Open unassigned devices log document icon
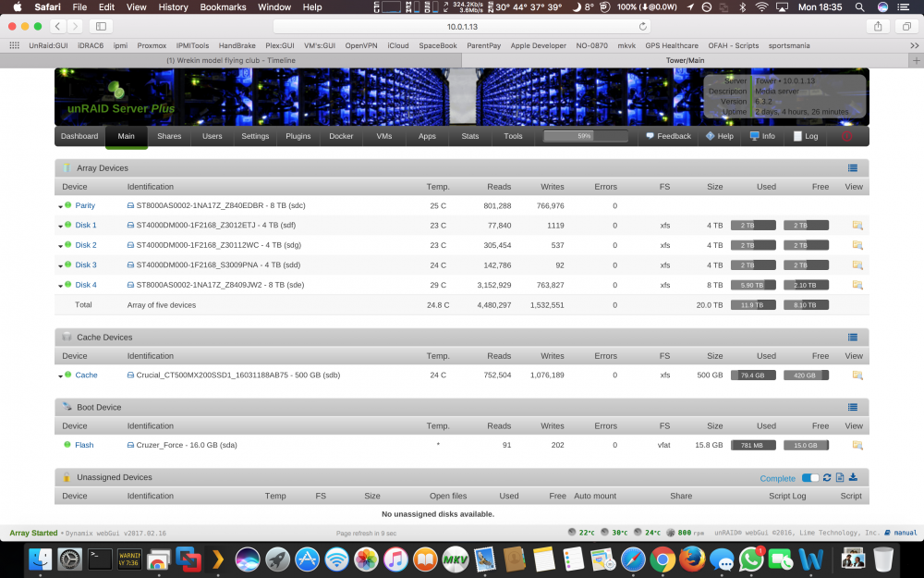924x578 pixels. tap(840, 478)
